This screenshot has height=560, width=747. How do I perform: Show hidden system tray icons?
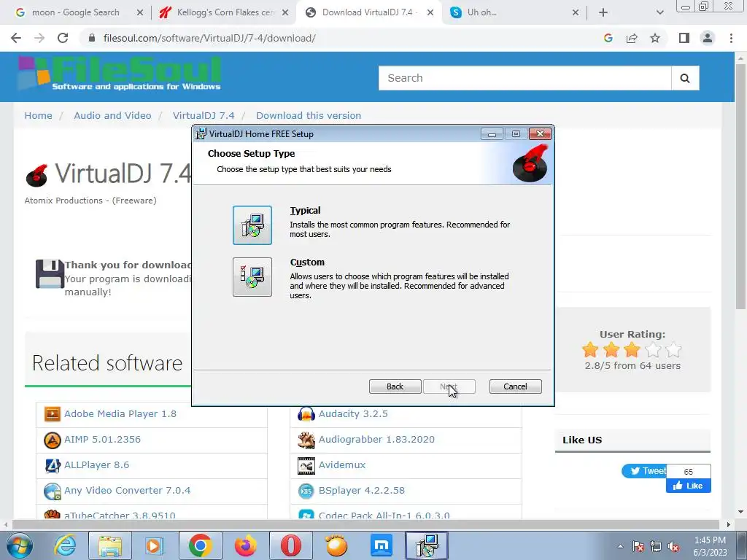(620, 546)
